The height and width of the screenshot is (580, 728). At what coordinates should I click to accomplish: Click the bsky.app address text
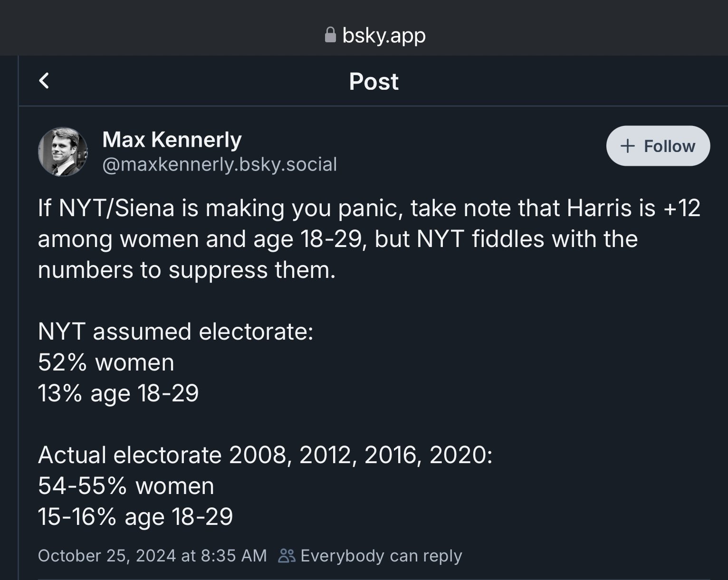(x=383, y=35)
